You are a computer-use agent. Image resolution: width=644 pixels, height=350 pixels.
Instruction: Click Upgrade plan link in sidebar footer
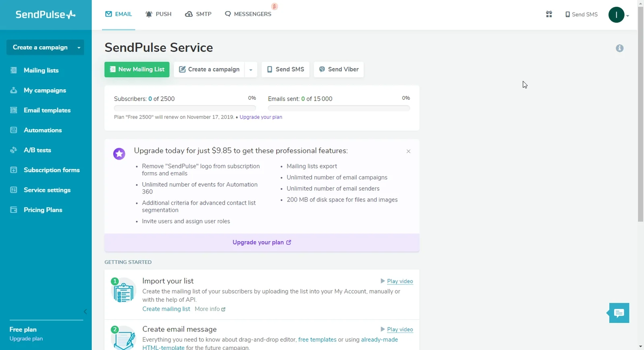point(26,339)
